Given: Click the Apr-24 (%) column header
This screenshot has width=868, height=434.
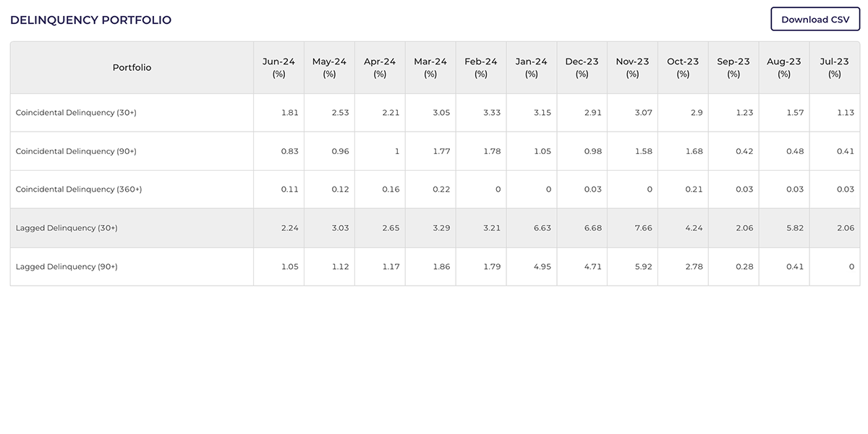Looking at the screenshot, I should (379, 67).
